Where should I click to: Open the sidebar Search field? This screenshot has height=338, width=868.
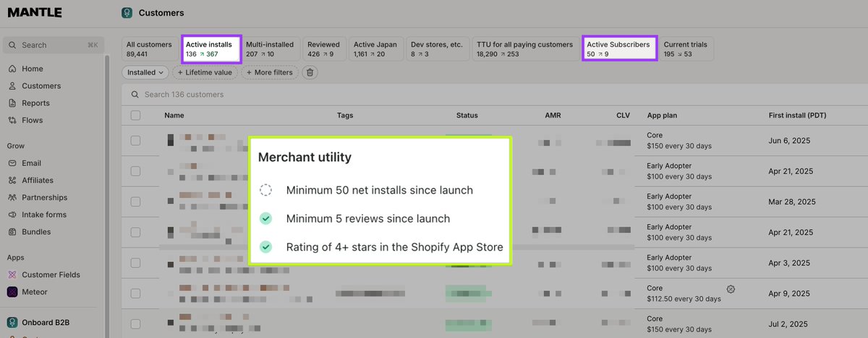point(54,45)
